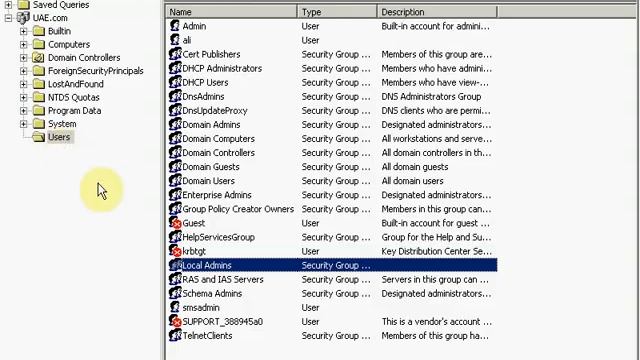Click the Cert Publishers group icon
Viewport: 640px width, 360px height.
pyautogui.click(x=175, y=54)
